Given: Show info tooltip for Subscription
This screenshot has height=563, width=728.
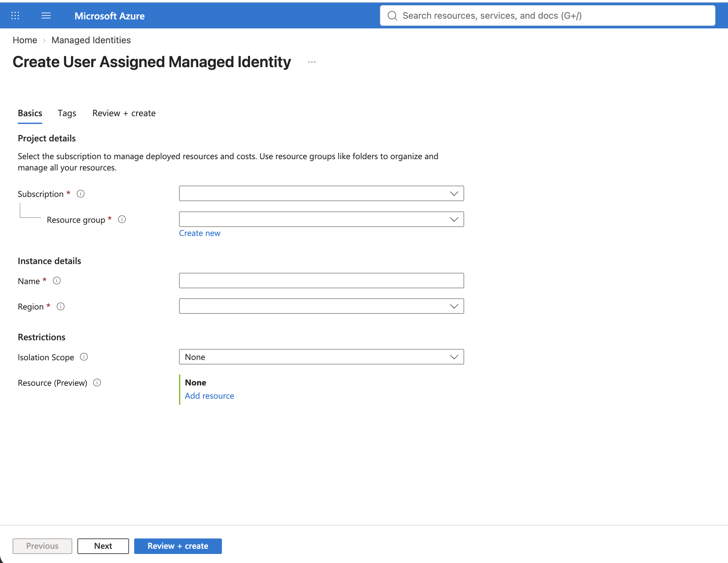Looking at the screenshot, I should pos(81,194).
